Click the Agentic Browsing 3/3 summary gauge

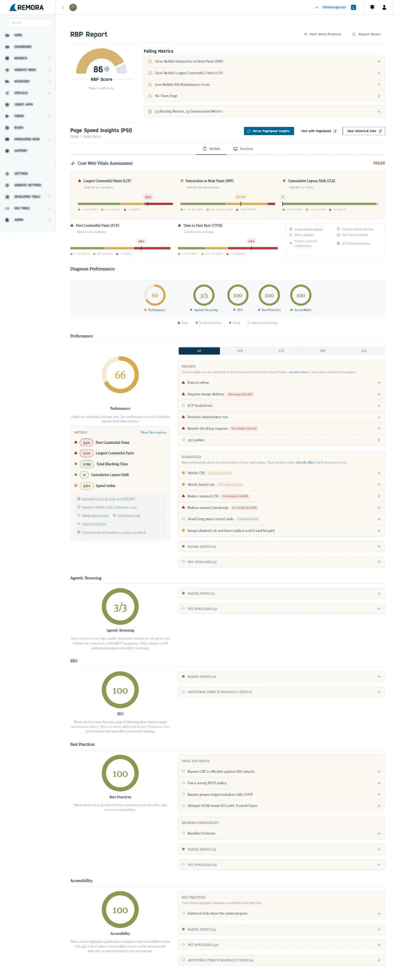click(x=204, y=295)
